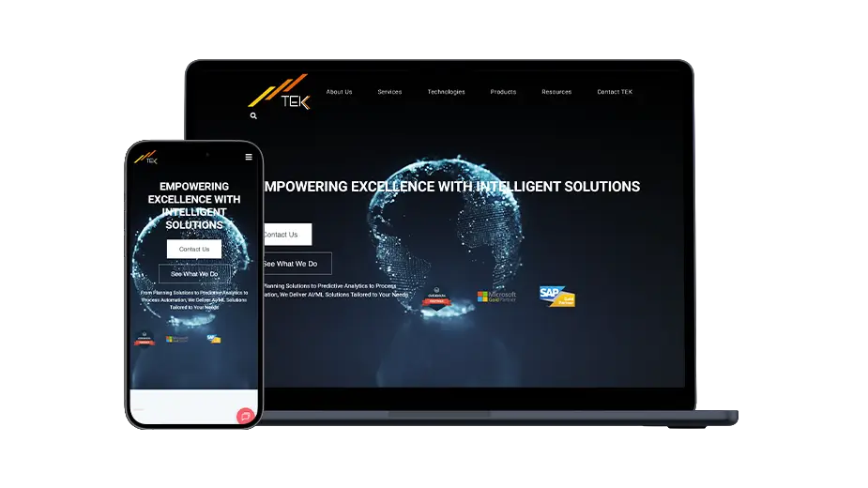Click the SAP Gold Partner badge on laptop
Viewport: 868px width, 488px height.
tap(556, 297)
